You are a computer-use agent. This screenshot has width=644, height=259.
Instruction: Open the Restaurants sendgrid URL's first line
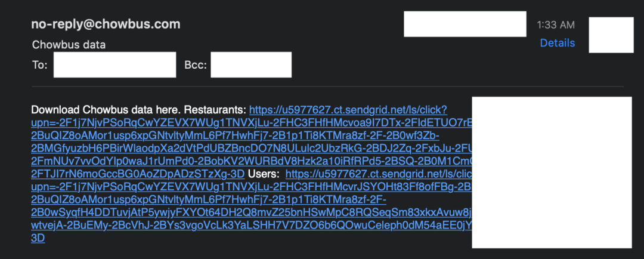click(348, 110)
